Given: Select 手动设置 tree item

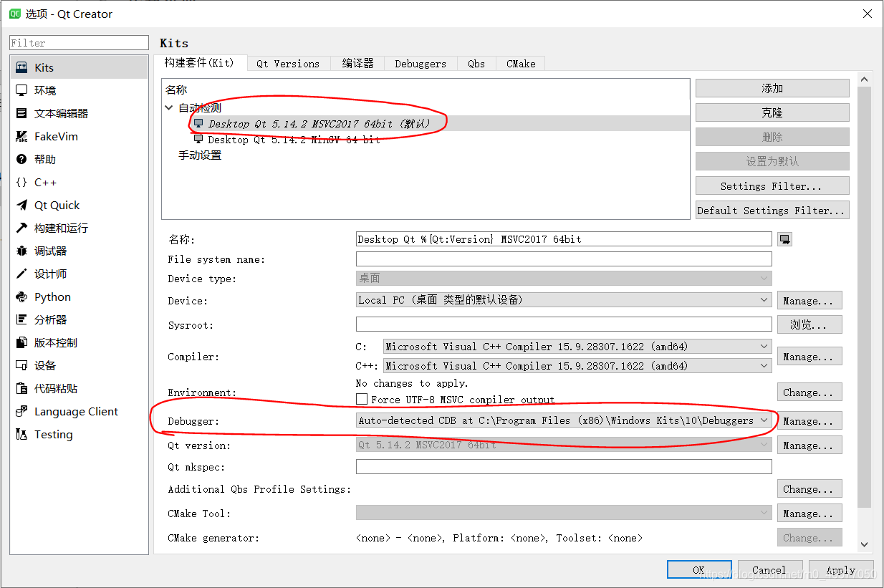Looking at the screenshot, I should [x=200, y=155].
